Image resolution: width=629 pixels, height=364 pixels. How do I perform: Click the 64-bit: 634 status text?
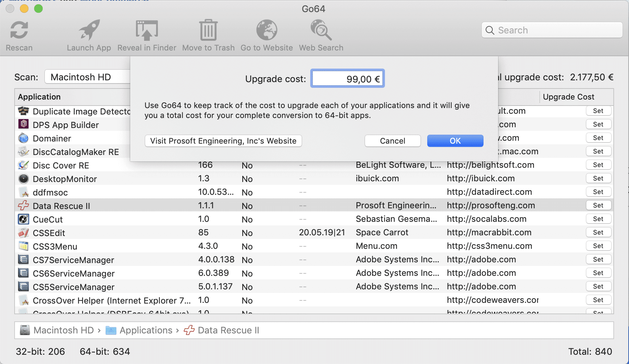click(x=105, y=352)
